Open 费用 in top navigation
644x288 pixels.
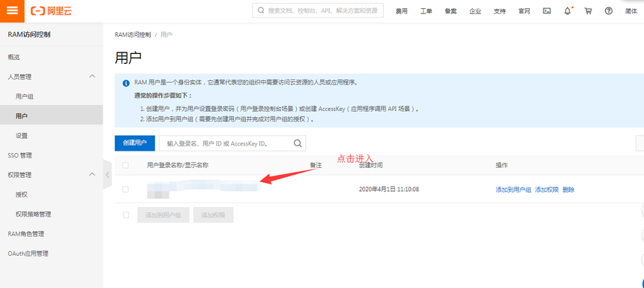(x=401, y=11)
